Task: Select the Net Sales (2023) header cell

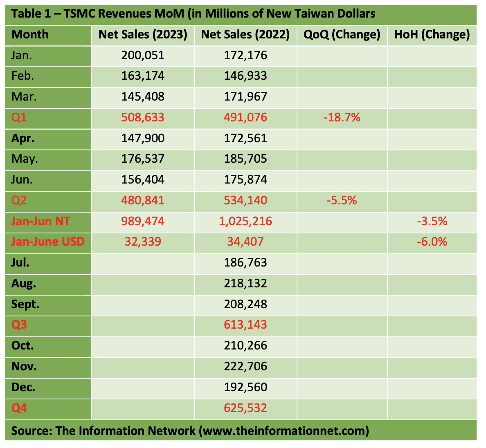Action: coord(143,35)
